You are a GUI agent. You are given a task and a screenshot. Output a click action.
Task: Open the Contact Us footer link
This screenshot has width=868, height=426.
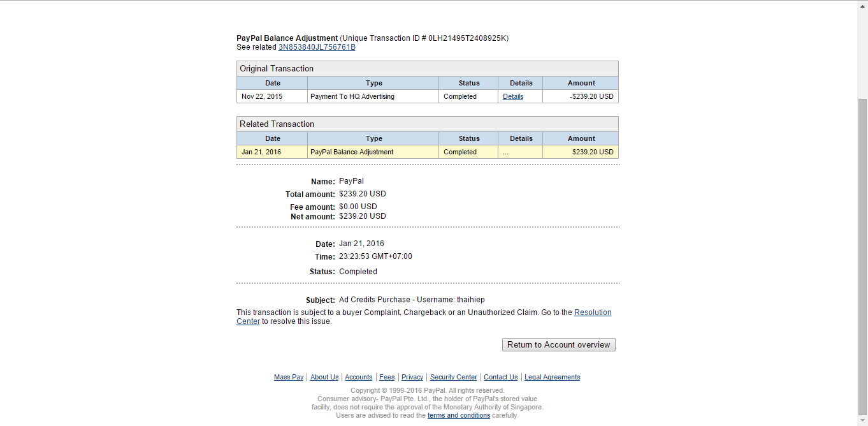click(x=501, y=377)
